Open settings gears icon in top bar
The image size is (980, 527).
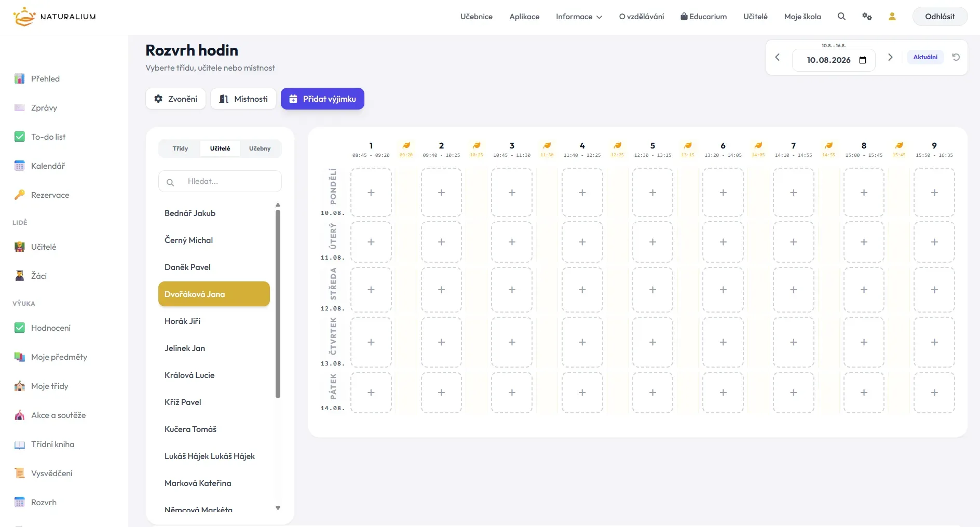tap(867, 17)
